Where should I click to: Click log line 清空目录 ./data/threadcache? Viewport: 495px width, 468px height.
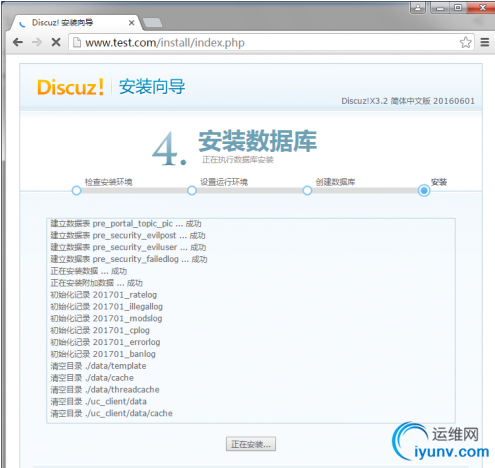click(x=105, y=390)
